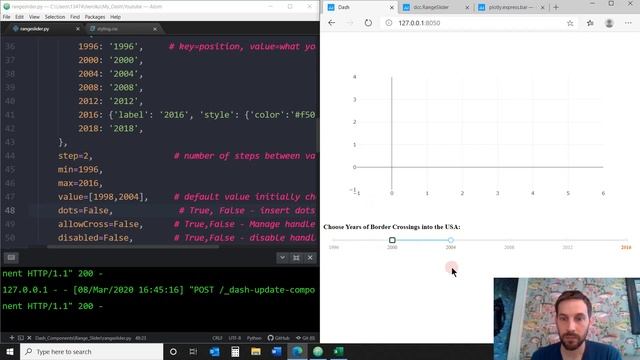
Task: Open the Help menu in Atom
Action: point(116,17)
